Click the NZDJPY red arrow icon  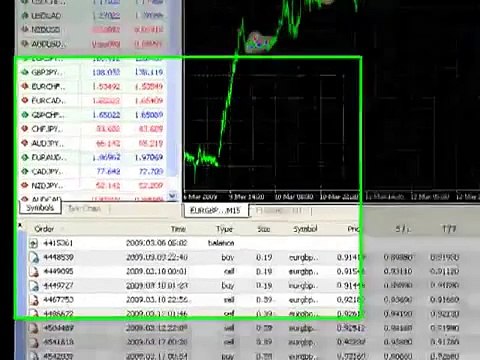25,185
